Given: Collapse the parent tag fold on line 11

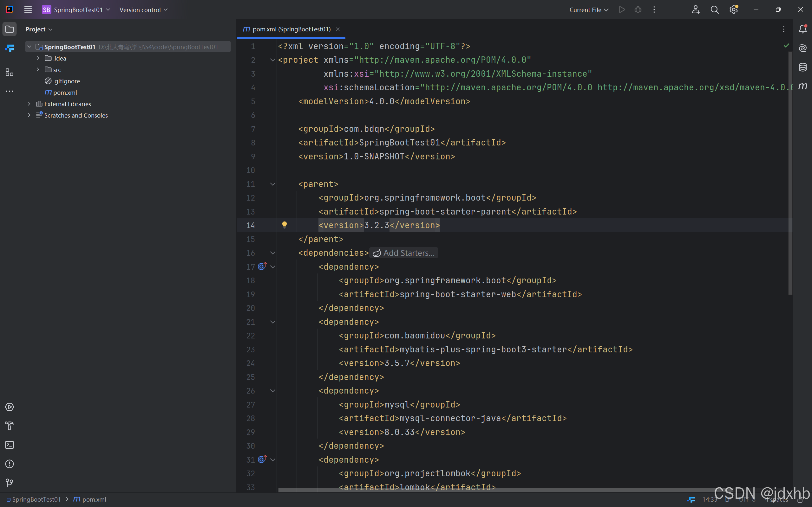Looking at the screenshot, I should point(273,184).
